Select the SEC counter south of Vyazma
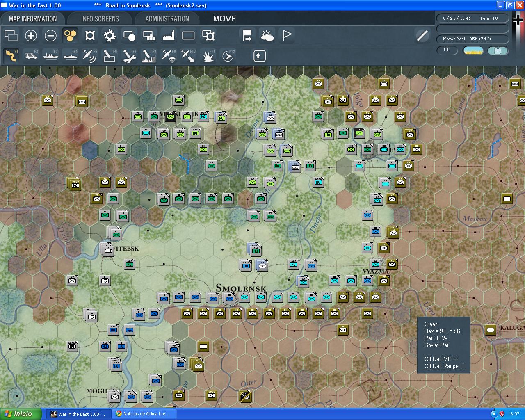 pos(343,330)
